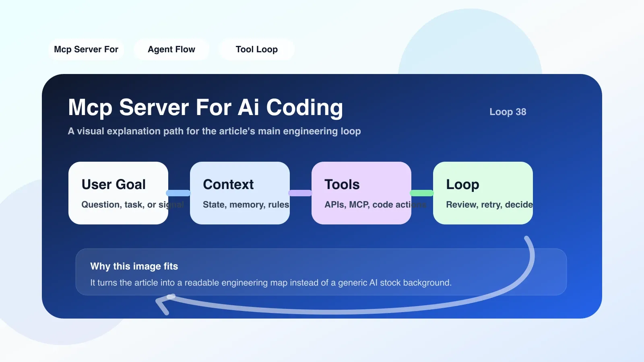
Task: Click the Mcp Server For Ai Coding heading
Action: (205, 107)
